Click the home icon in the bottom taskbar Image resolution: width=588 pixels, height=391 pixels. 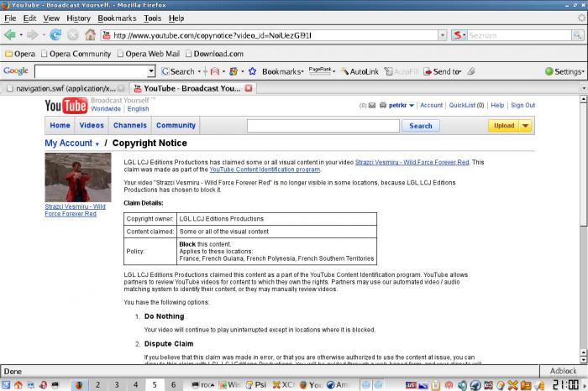tap(18, 385)
